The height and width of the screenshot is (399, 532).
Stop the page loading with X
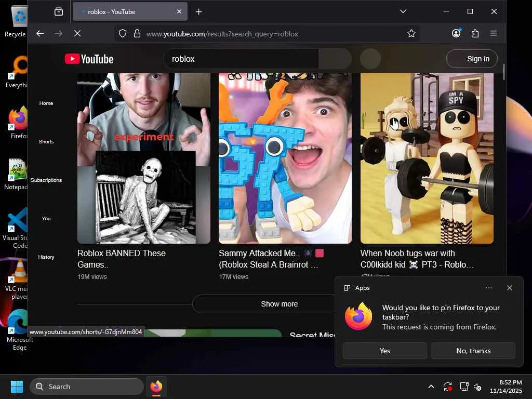click(x=77, y=33)
